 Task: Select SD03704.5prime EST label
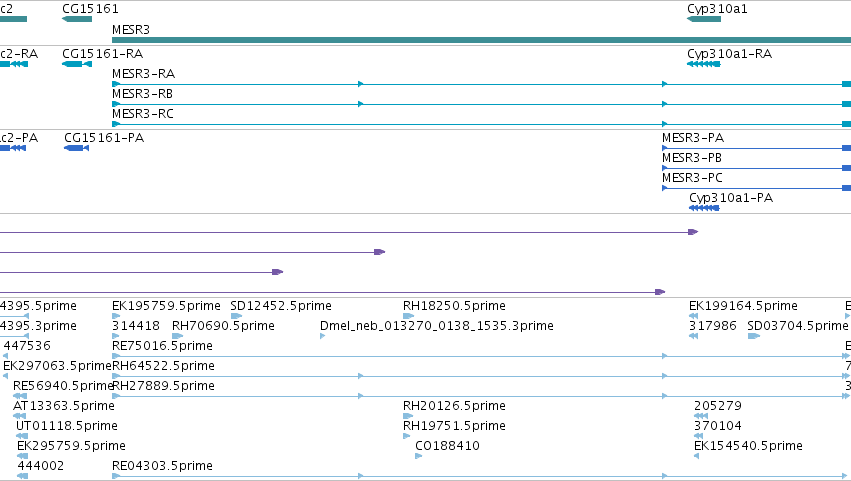(x=798, y=326)
